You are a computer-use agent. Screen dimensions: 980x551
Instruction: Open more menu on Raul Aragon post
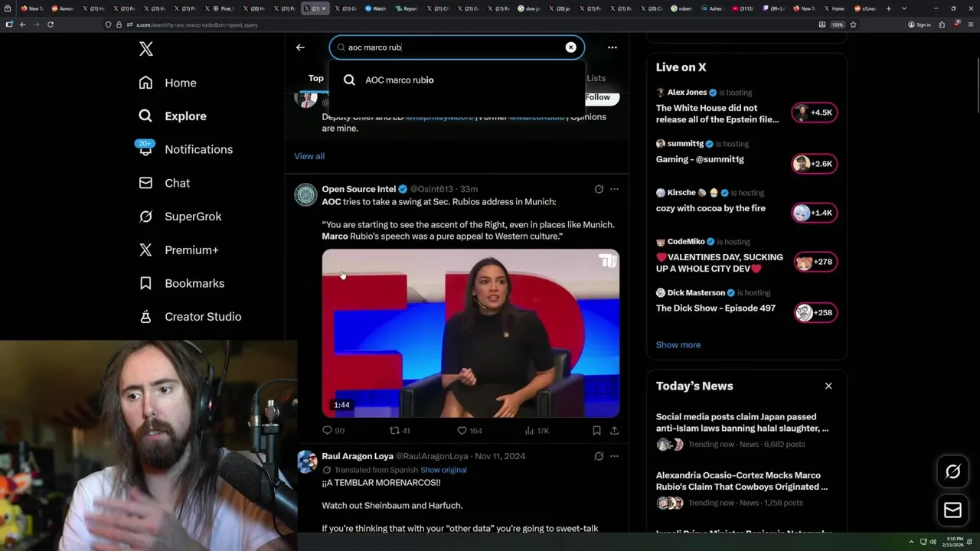point(614,456)
